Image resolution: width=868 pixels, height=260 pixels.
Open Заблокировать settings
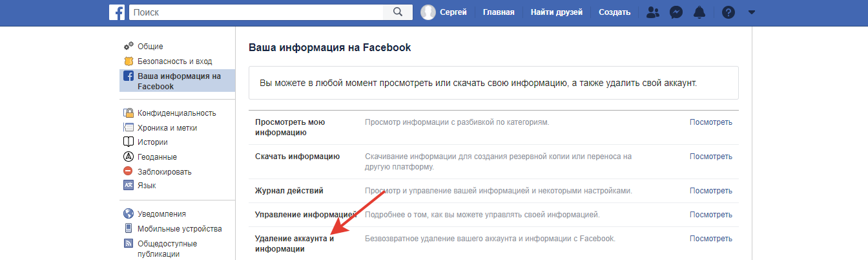pyautogui.click(x=165, y=172)
